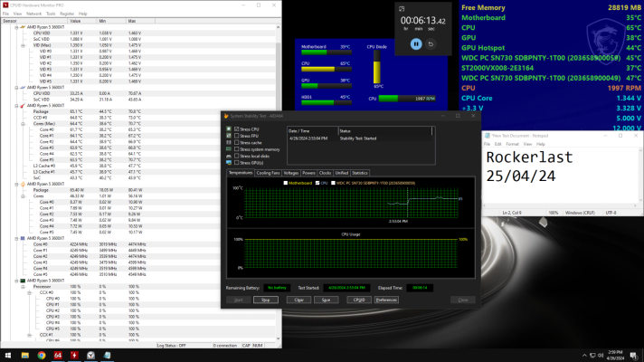The height and width of the screenshot is (362, 644).
Task: Open Notepad from the taskbar
Action: pyautogui.click(x=108, y=356)
